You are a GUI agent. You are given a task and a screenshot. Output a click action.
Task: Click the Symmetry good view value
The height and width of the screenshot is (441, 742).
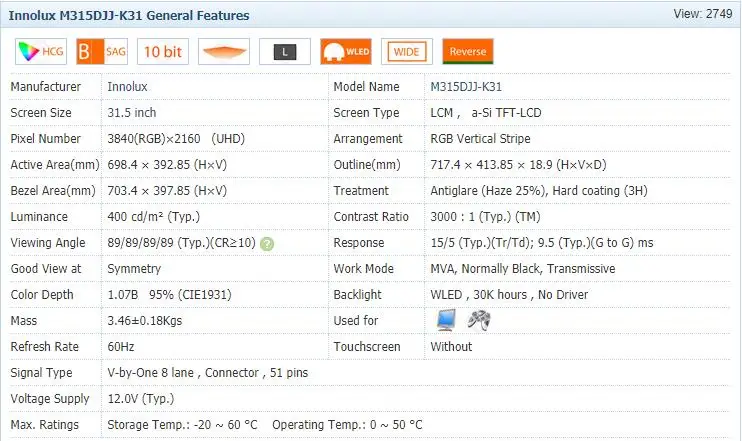pyautogui.click(x=134, y=269)
